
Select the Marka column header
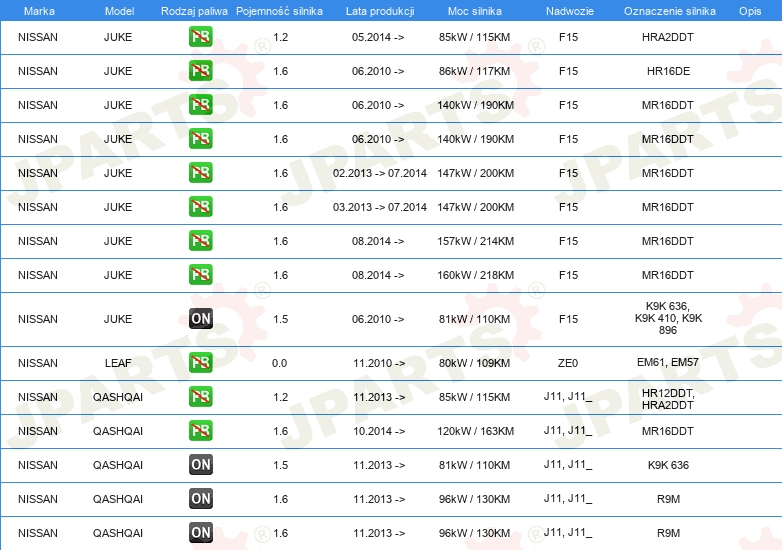(39, 11)
